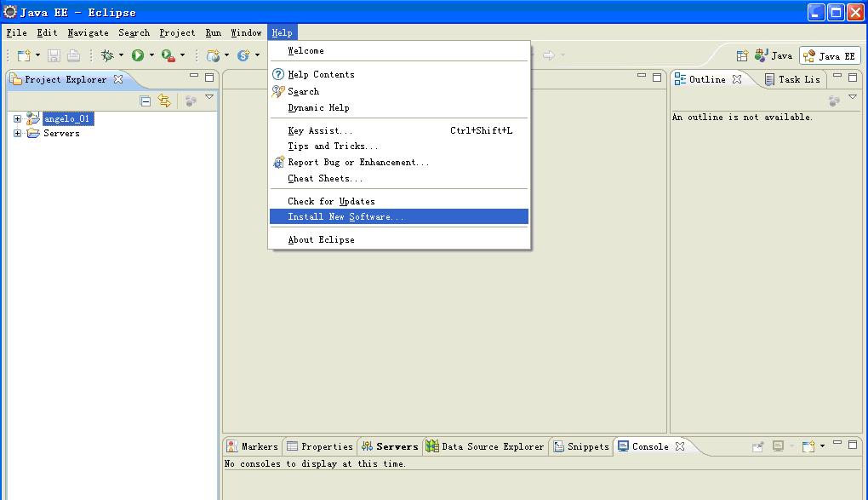Choose Check for Updates
The height and width of the screenshot is (500, 868).
point(399,201)
